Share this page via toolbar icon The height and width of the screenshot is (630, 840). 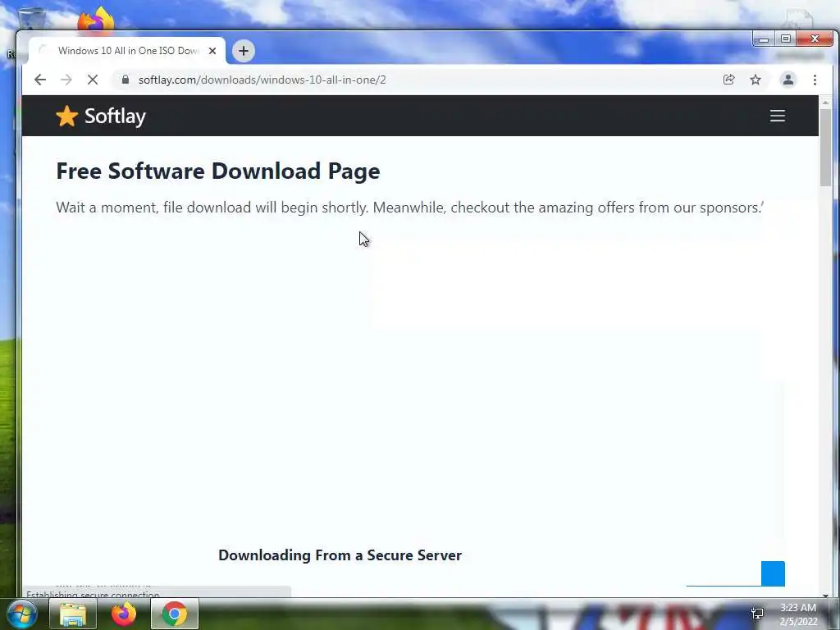728,80
